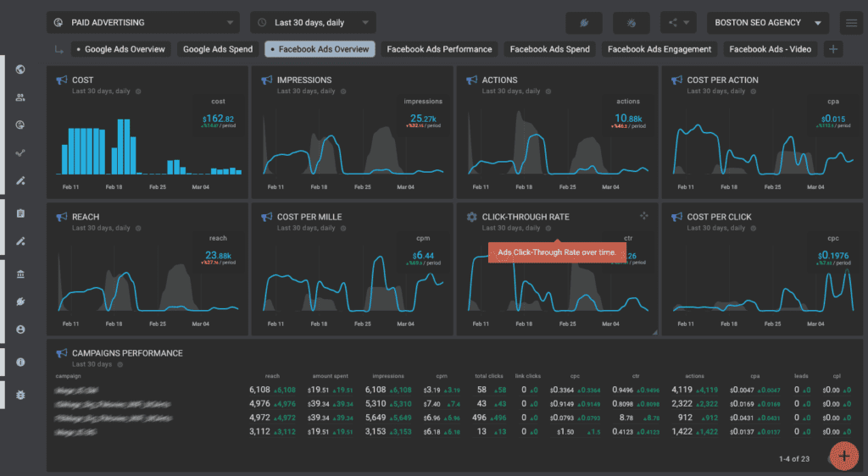Click the cpa column header in campaigns table
Image resolution: width=868 pixels, height=476 pixels.
[x=755, y=376]
